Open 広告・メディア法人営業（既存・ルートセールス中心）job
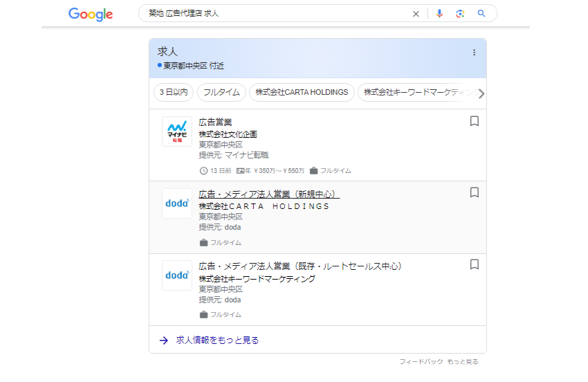The width and height of the screenshot is (588, 382). pos(300,266)
